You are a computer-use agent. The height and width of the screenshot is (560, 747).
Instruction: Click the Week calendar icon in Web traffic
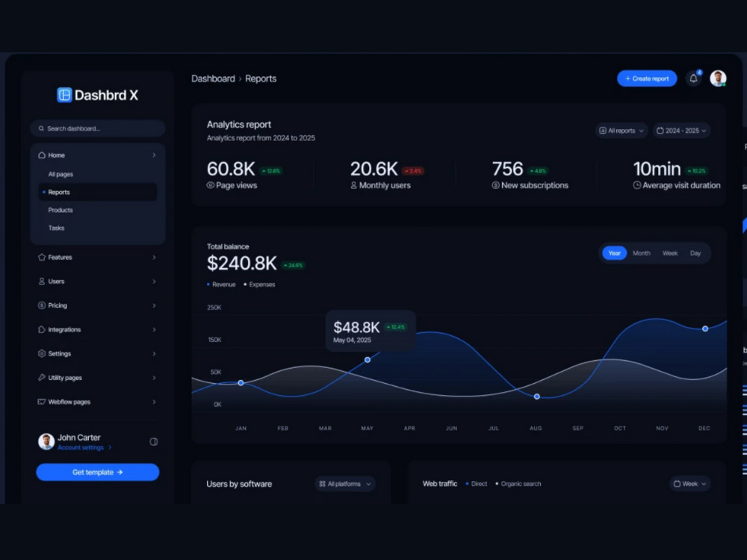pos(677,484)
